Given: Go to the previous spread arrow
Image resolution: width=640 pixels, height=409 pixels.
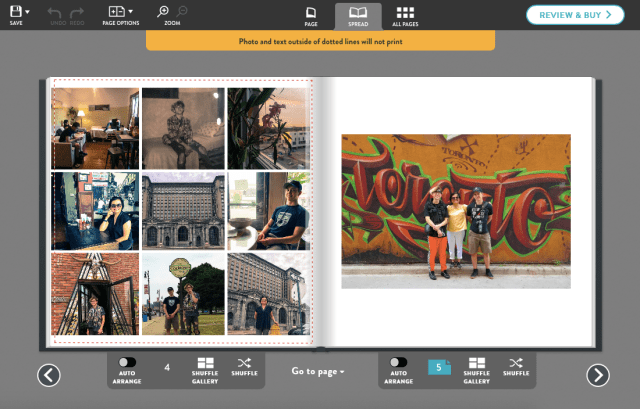Looking at the screenshot, I should 49,375.
